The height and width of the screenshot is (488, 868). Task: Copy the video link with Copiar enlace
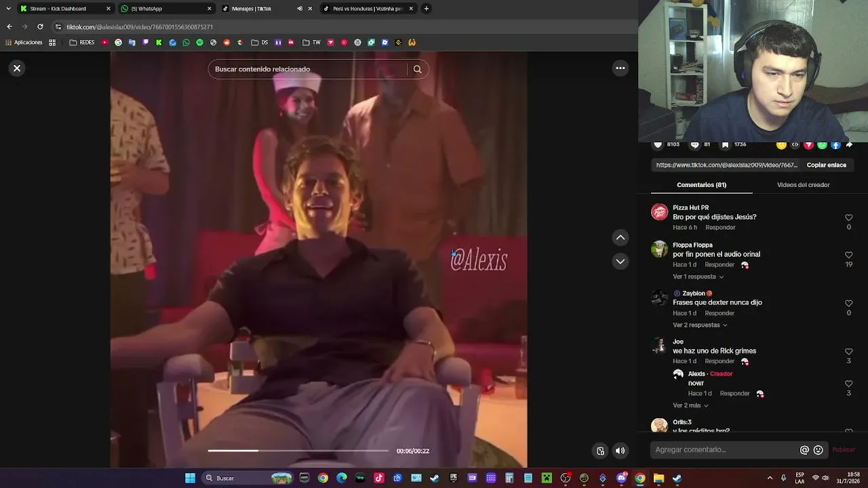[826, 165]
